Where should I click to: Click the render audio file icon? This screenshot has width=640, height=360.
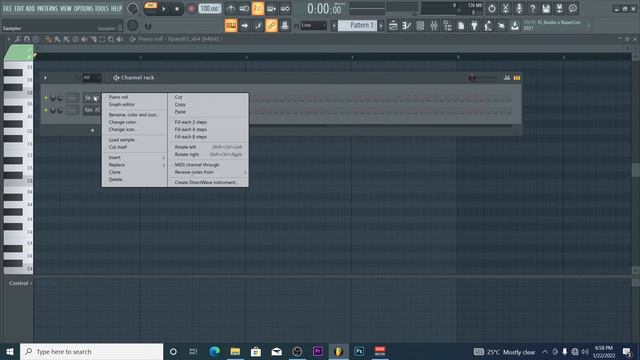560,9
